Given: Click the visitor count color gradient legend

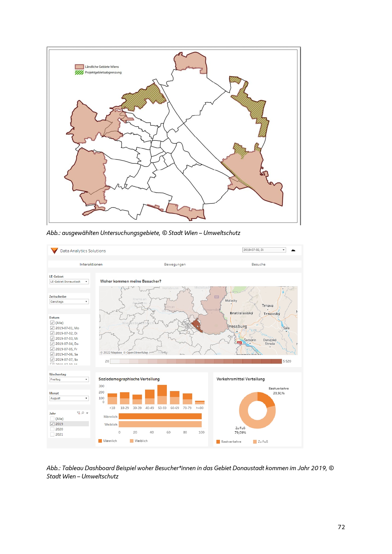Looking at the screenshot, I should 196,361.
